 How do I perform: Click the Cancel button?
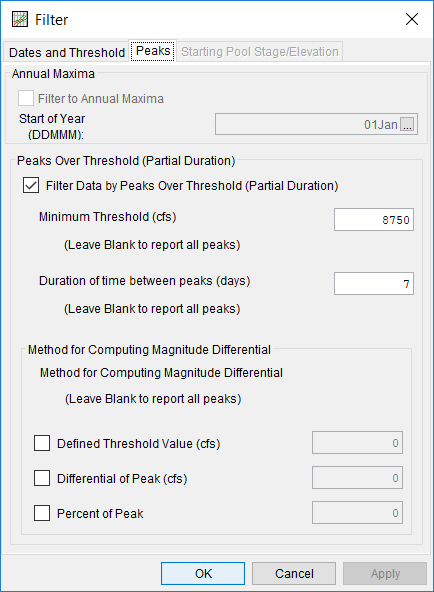(294, 574)
